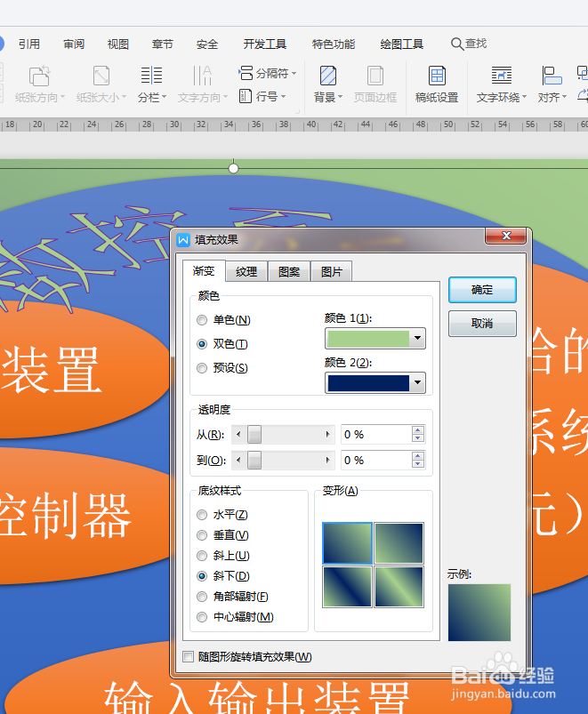The height and width of the screenshot is (714, 588).
Task: Open the 背景 background tool
Action: coord(328,84)
